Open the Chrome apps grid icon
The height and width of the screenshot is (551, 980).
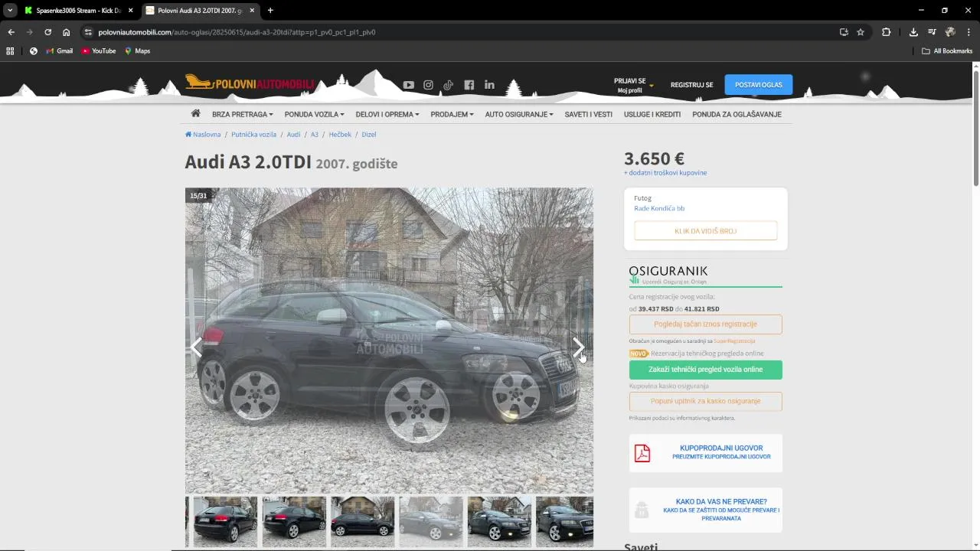coord(10,51)
